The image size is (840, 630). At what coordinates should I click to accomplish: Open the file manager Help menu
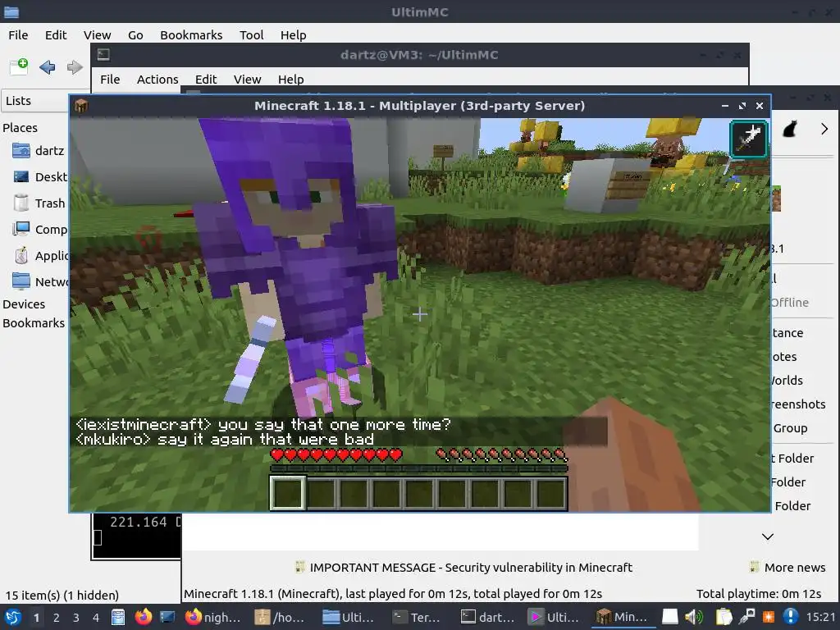(293, 34)
